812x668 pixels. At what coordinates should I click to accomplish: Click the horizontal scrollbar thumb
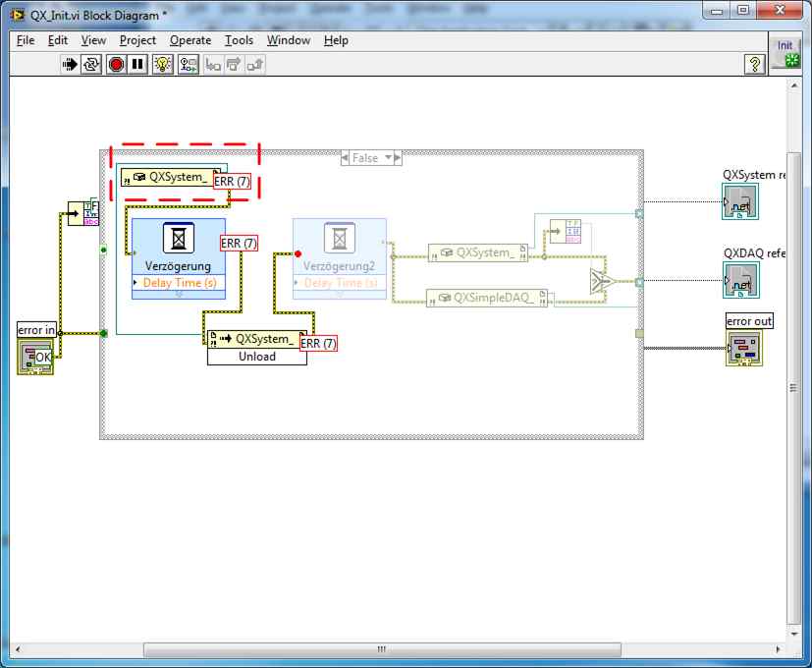click(382, 648)
